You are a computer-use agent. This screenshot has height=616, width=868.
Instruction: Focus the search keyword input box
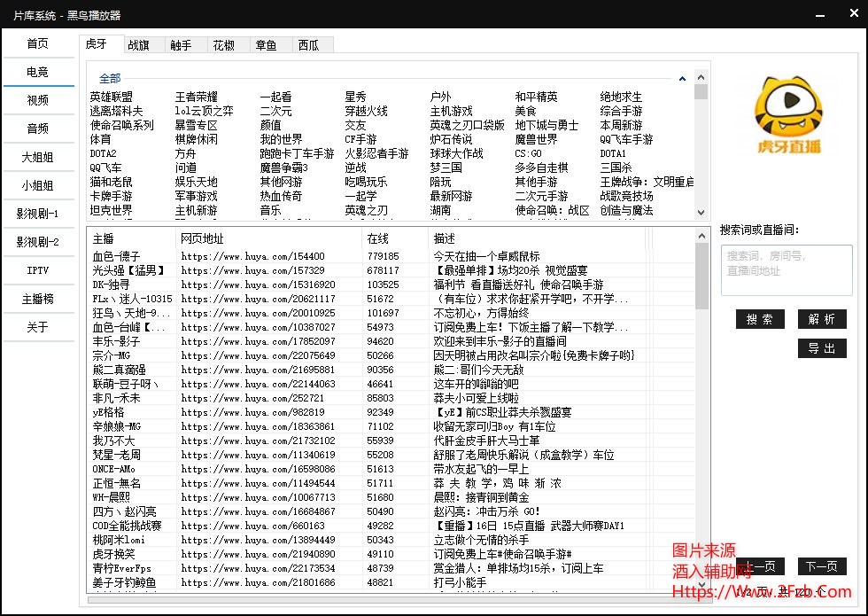point(786,269)
